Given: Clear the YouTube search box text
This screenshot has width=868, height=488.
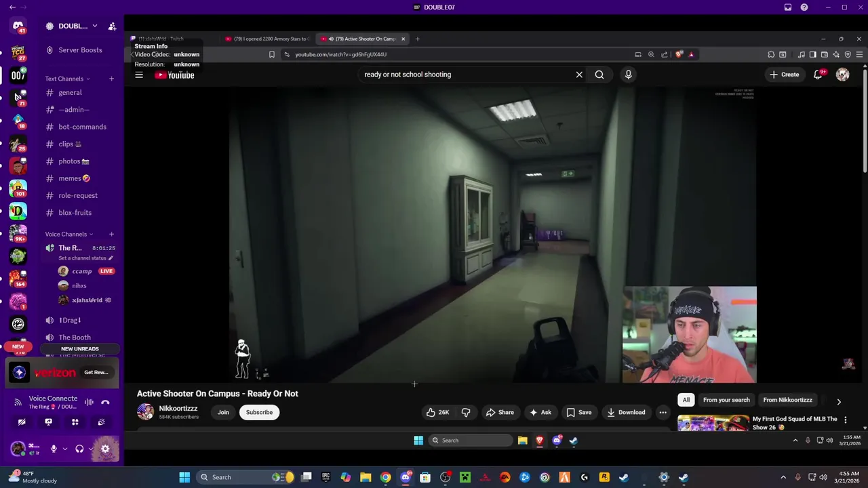Looking at the screenshot, I should [579, 75].
